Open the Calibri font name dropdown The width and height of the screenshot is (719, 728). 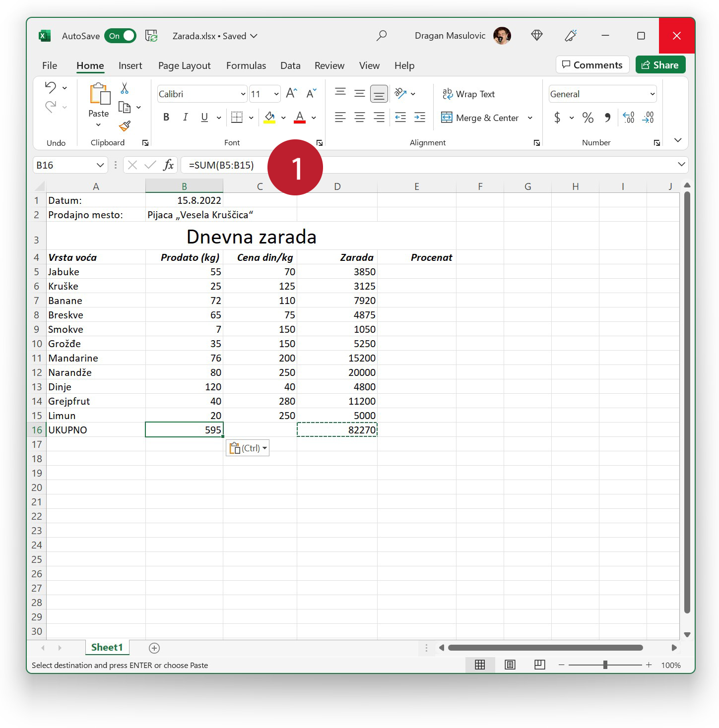tap(243, 94)
